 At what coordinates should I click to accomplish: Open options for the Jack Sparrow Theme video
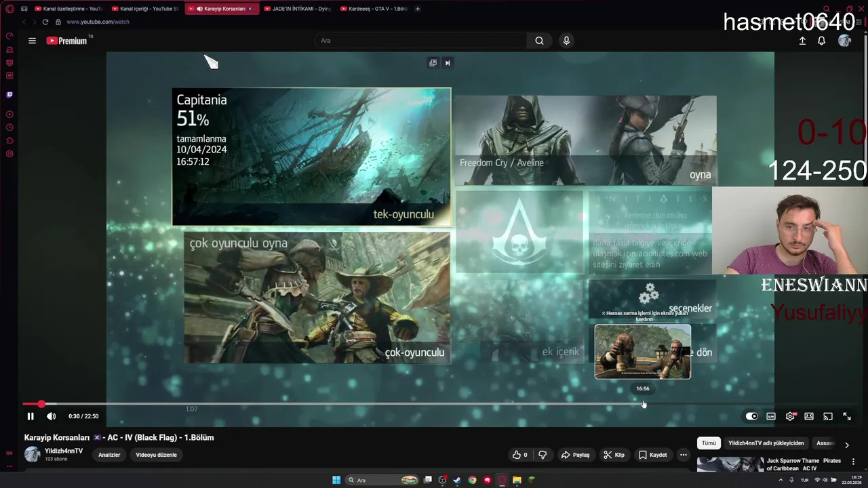point(853,462)
